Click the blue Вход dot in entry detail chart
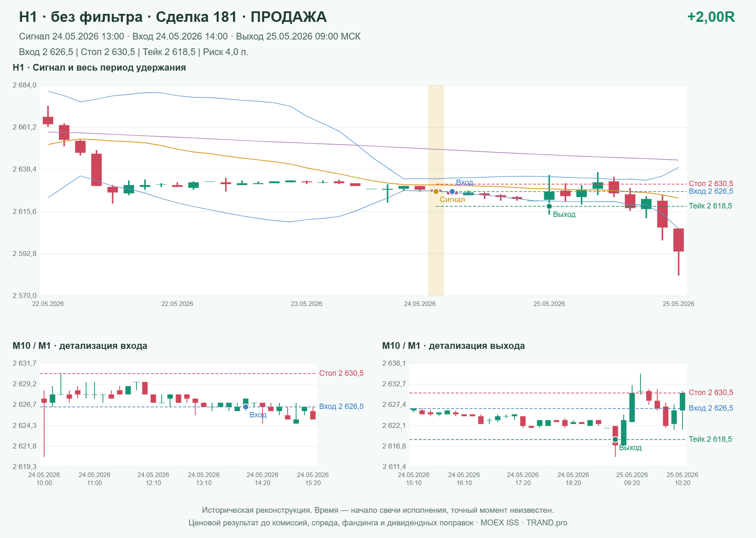 [246, 407]
